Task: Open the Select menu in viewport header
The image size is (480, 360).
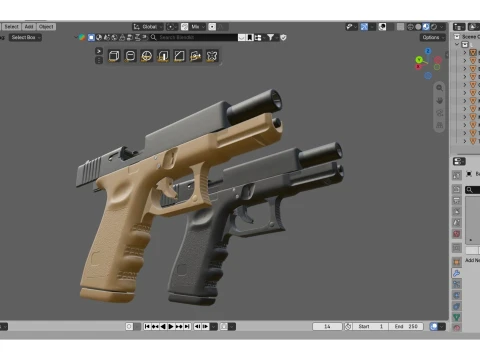Action: coord(11,27)
